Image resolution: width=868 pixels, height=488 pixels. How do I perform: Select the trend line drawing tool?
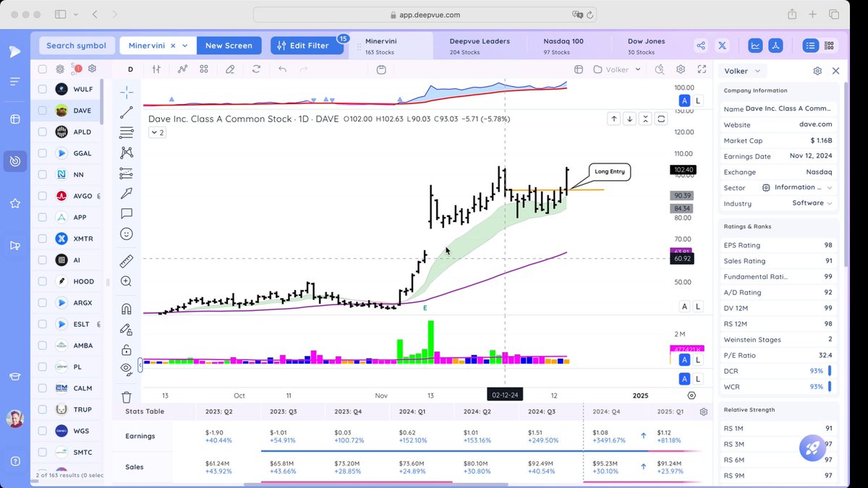coord(127,112)
